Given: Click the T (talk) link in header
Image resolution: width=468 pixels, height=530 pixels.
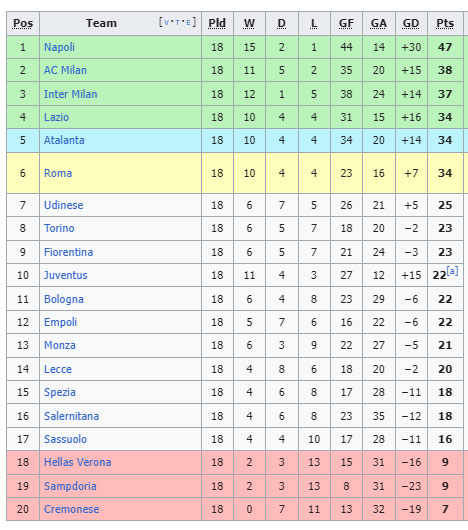Looking at the screenshot, I should pos(177,23).
